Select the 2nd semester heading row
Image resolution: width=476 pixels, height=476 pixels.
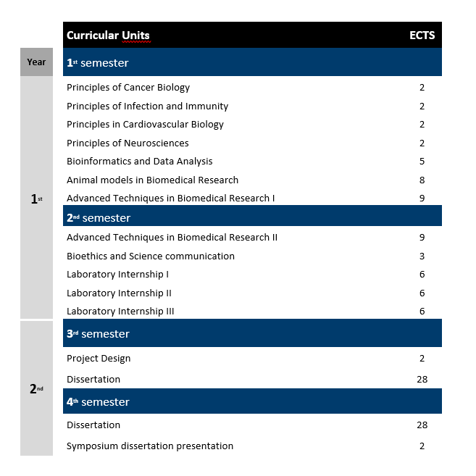pos(252,216)
